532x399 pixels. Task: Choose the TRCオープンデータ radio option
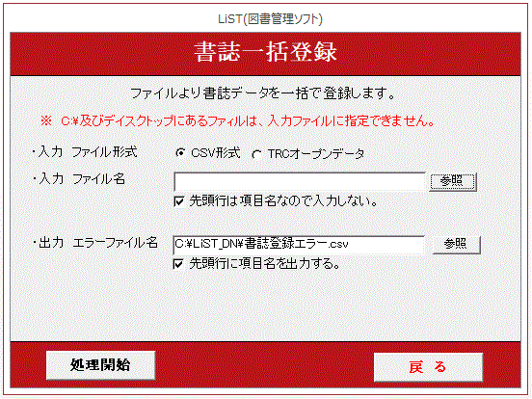click(x=256, y=155)
